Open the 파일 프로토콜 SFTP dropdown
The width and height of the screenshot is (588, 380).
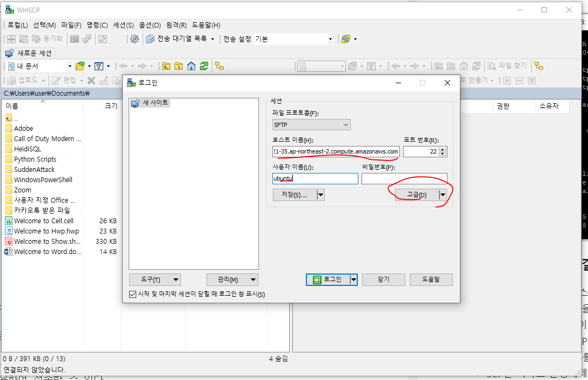pos(311,125)
